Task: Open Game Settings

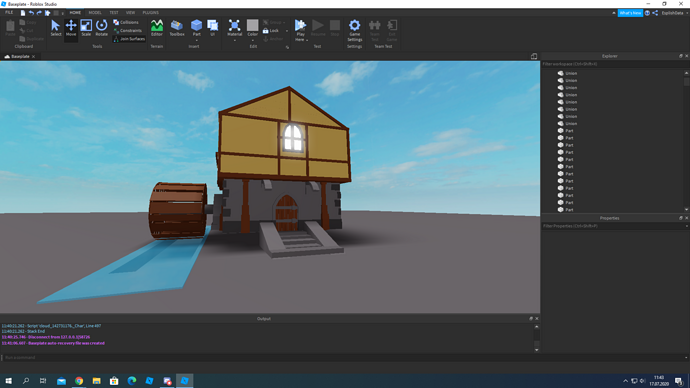Action: 355,30
